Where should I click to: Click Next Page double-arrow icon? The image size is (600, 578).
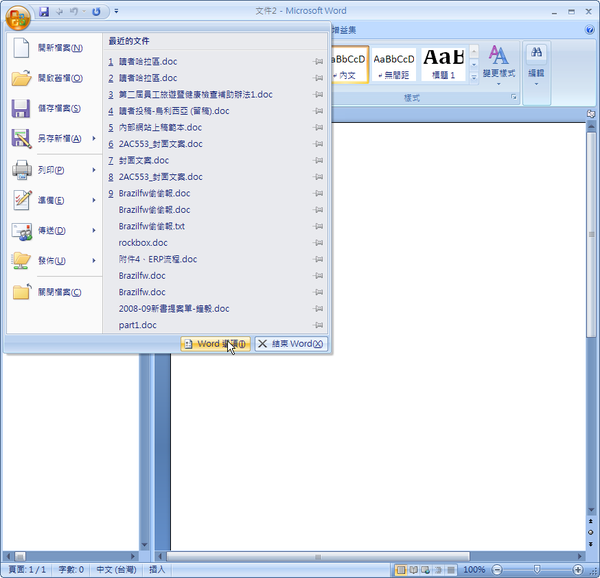(x=591, y=544)
